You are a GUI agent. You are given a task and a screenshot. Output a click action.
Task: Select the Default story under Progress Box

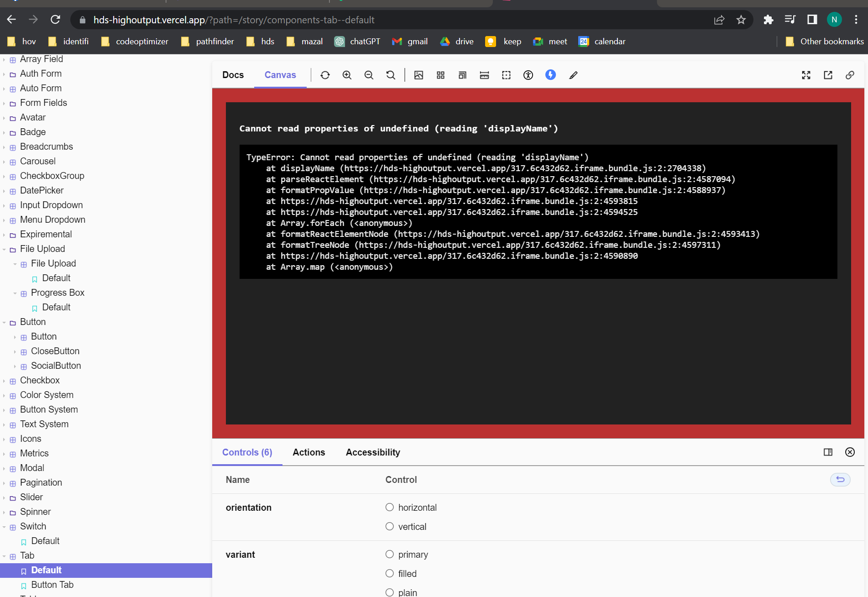coord(56,307)
